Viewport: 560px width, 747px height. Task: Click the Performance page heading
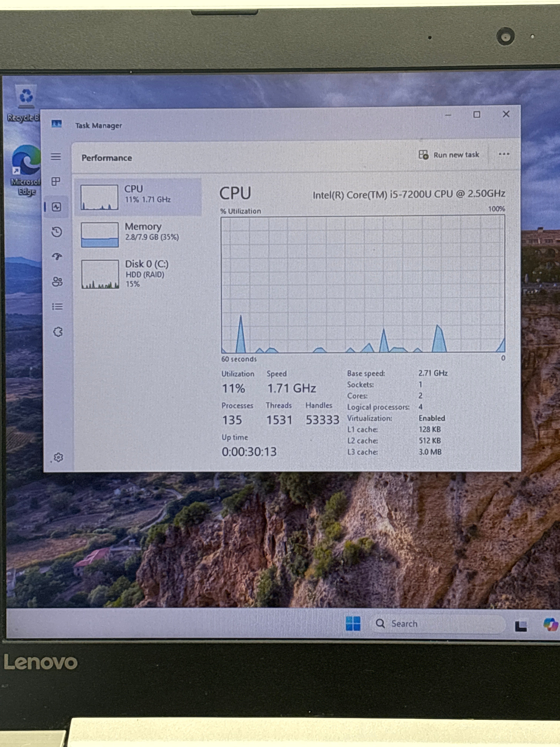click(x=107, y=158)
